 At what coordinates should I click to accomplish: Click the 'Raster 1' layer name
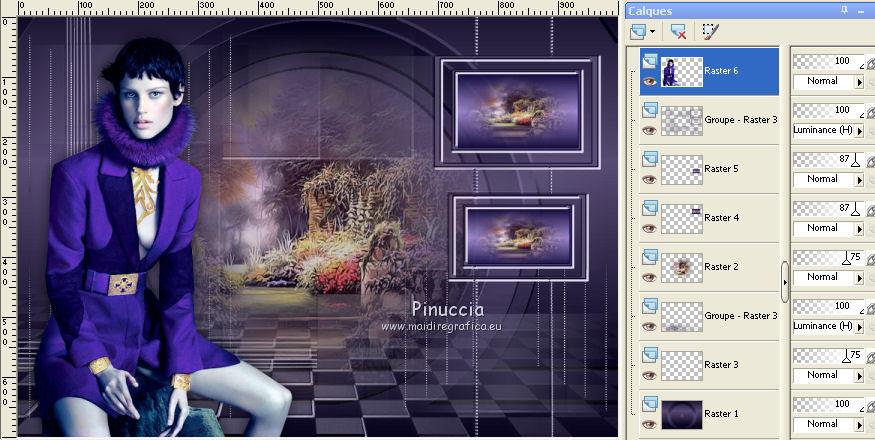click(x=721, y=413)
